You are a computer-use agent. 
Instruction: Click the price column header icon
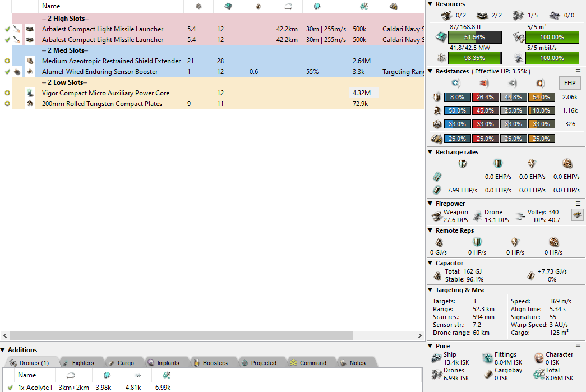point(364,6)
